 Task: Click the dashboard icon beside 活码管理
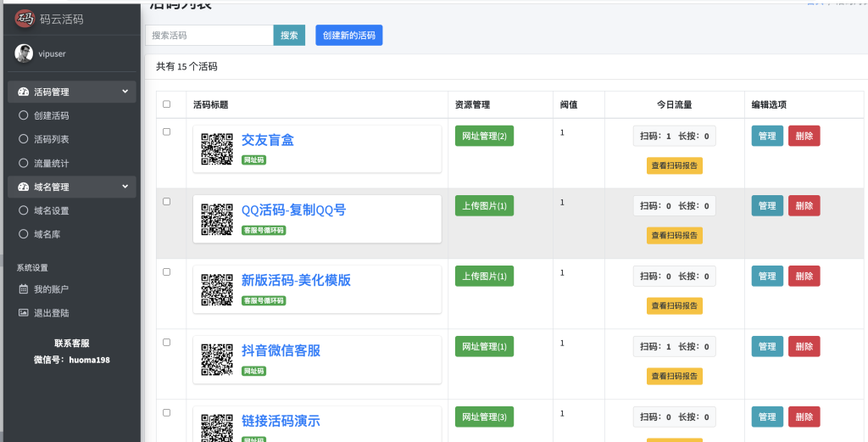(x=23, y=92)
